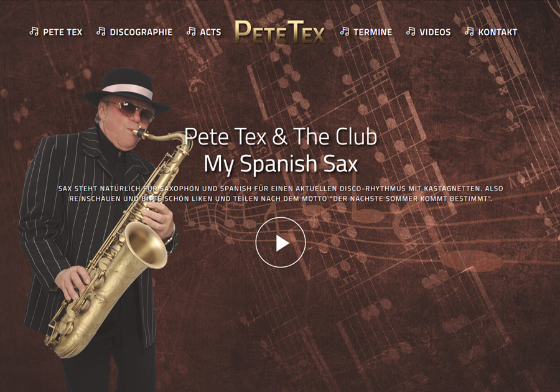Click the music note icon beside TERMINE
Screen dimensions: 560x392
344,31
